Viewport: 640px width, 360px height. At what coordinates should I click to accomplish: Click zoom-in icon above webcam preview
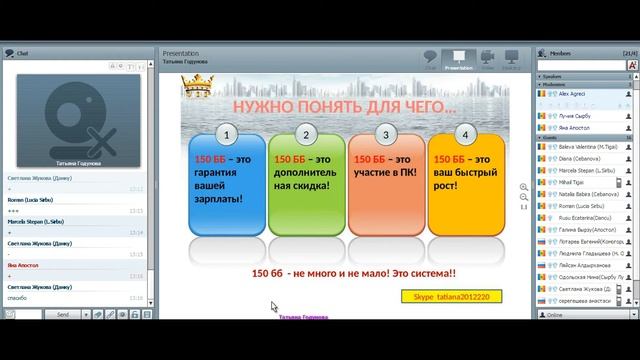(x=113, y=67)
